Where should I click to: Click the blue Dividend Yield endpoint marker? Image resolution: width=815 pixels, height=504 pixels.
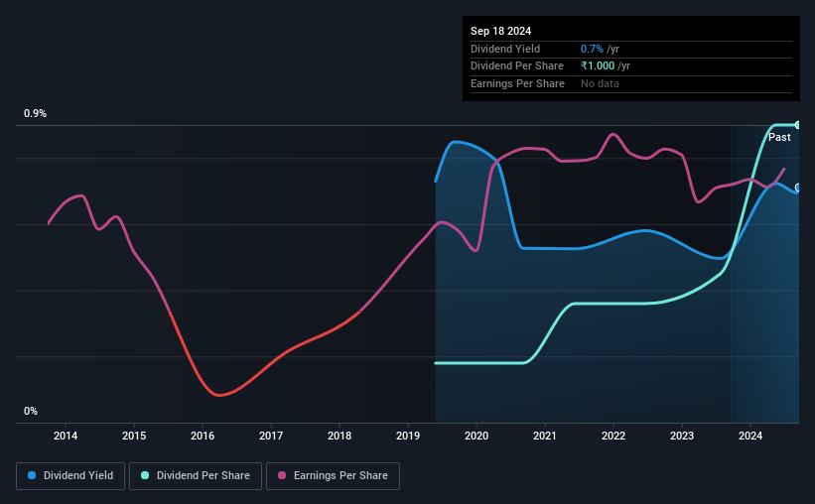tap(797, 188)
